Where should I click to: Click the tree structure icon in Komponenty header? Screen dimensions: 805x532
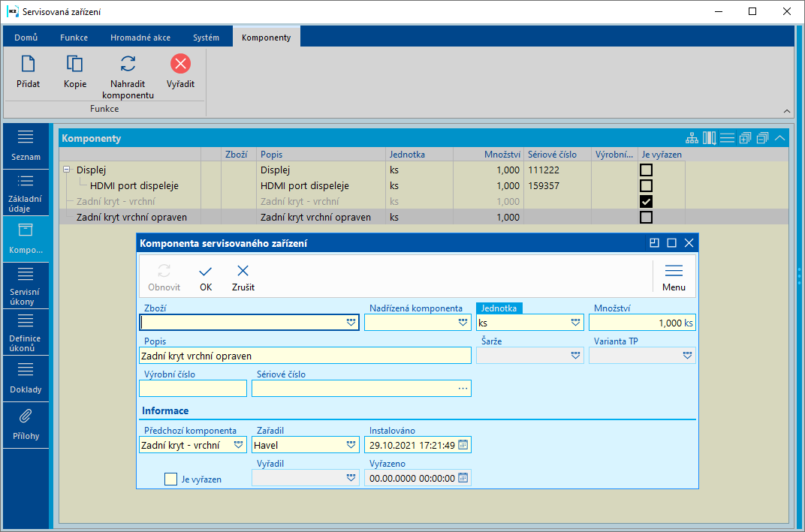(692, 138)
